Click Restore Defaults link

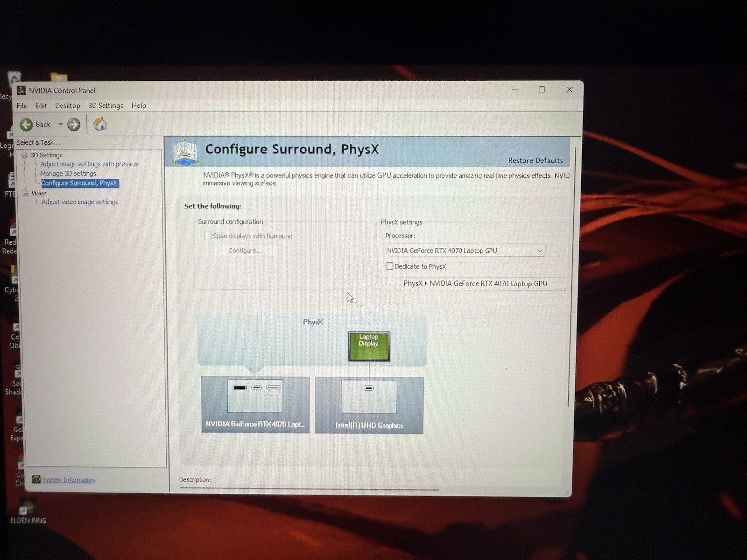[536, 160]
